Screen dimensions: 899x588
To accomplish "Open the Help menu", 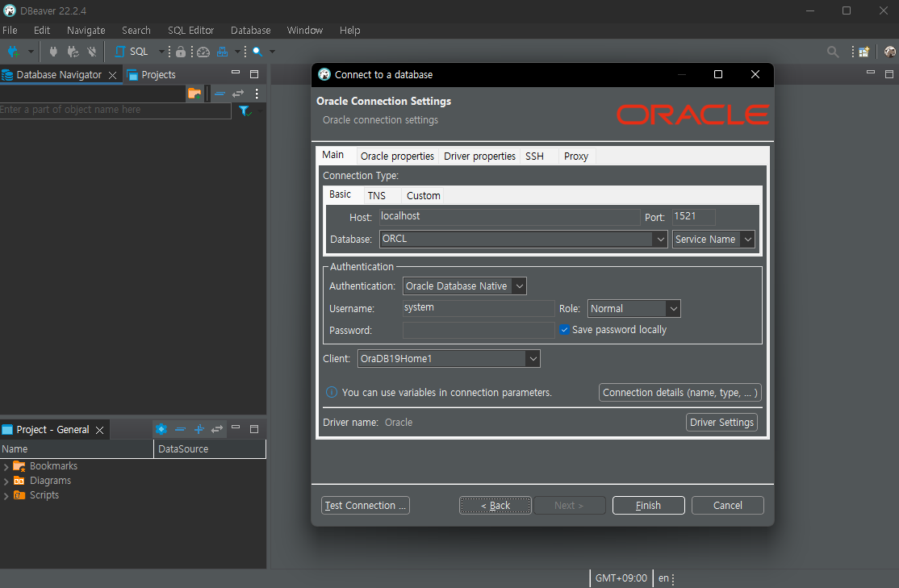I will coord(349,31).
